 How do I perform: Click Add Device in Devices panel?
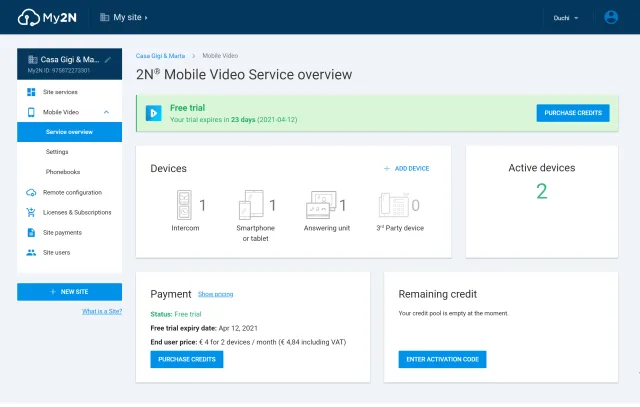click(406, 169)
